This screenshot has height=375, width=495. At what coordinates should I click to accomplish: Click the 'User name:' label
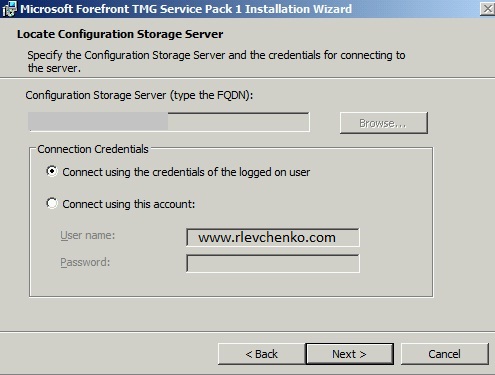pyautogui.click(x=88, y=235)
